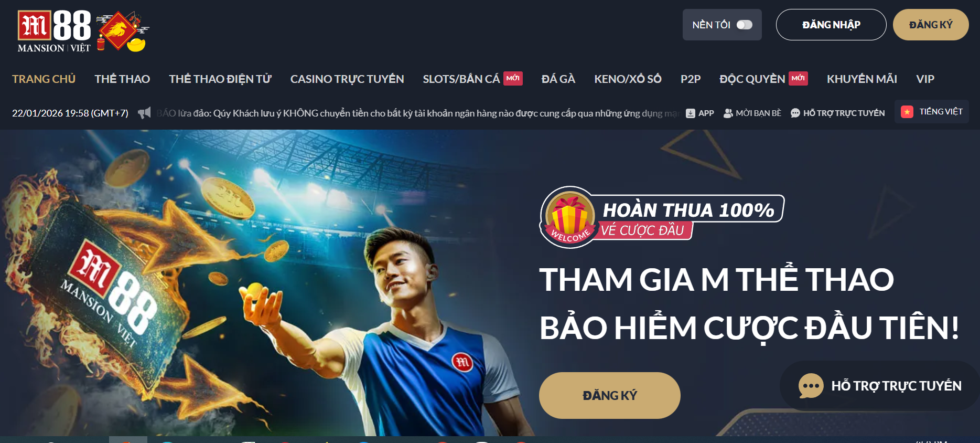Open the Khuyến mãi menu item

point(861,79)
